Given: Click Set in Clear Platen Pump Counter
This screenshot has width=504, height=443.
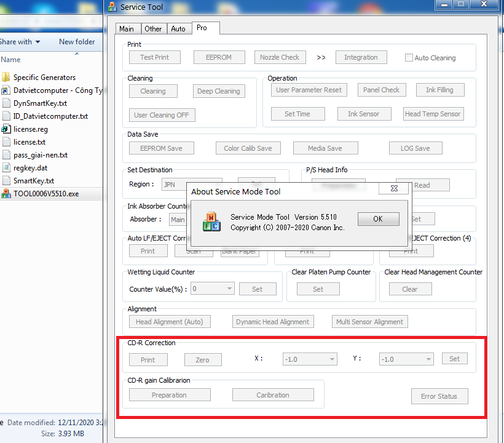Looking at the screenshot, I should click(318, 289).
